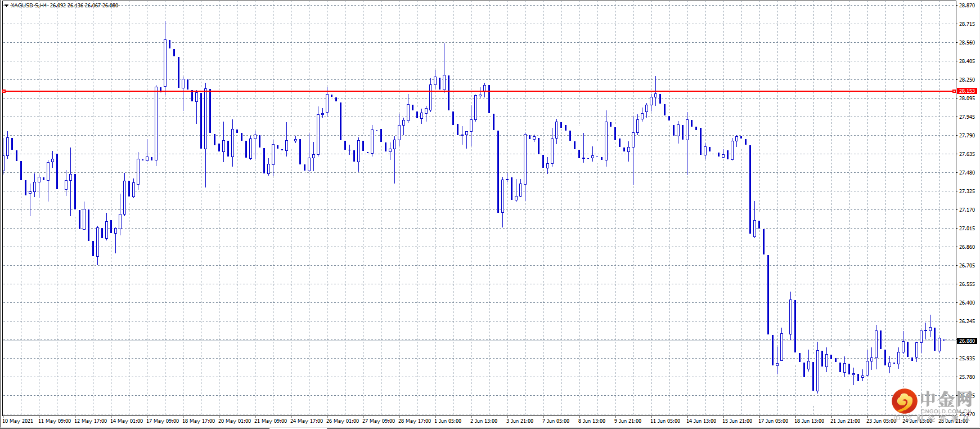Click the 28.870 price axis value
980x429 pixels.
[x=967, y=5]
